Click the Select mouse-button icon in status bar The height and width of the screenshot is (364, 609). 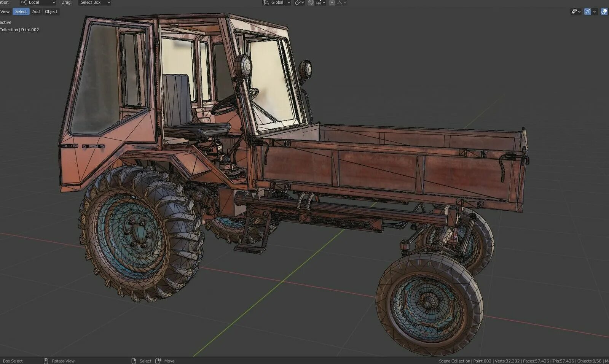pyautogui.click(x=134, y=361)
